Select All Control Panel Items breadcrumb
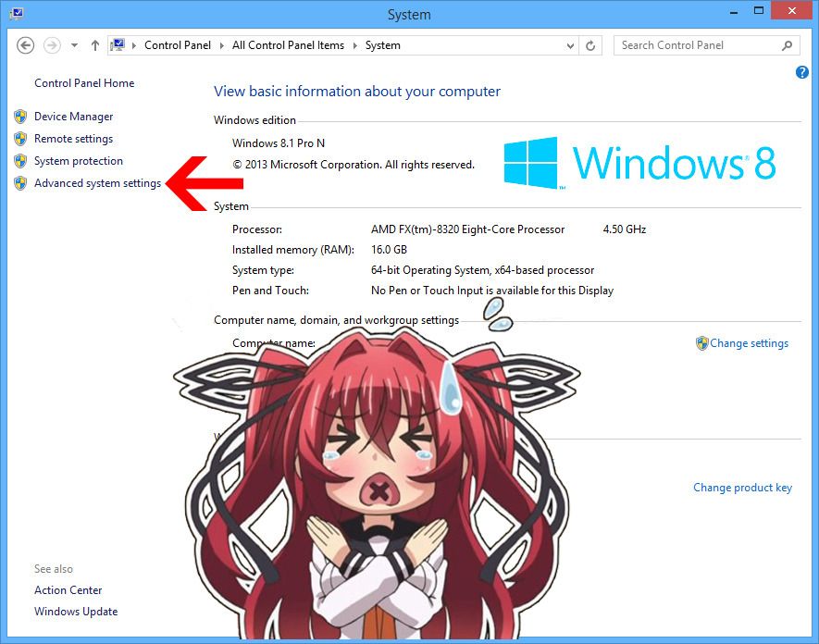 pyautogui.click(x=289, y=45)
